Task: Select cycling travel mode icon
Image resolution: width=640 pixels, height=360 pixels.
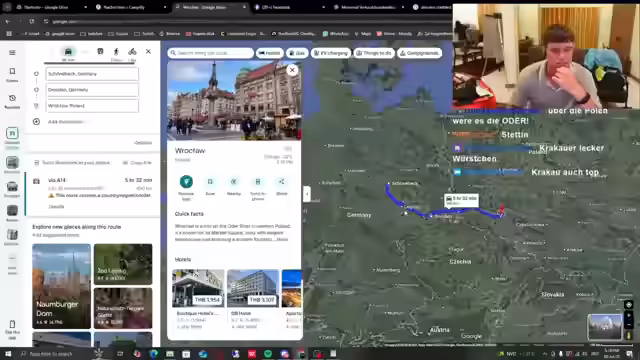Action: 132,51
